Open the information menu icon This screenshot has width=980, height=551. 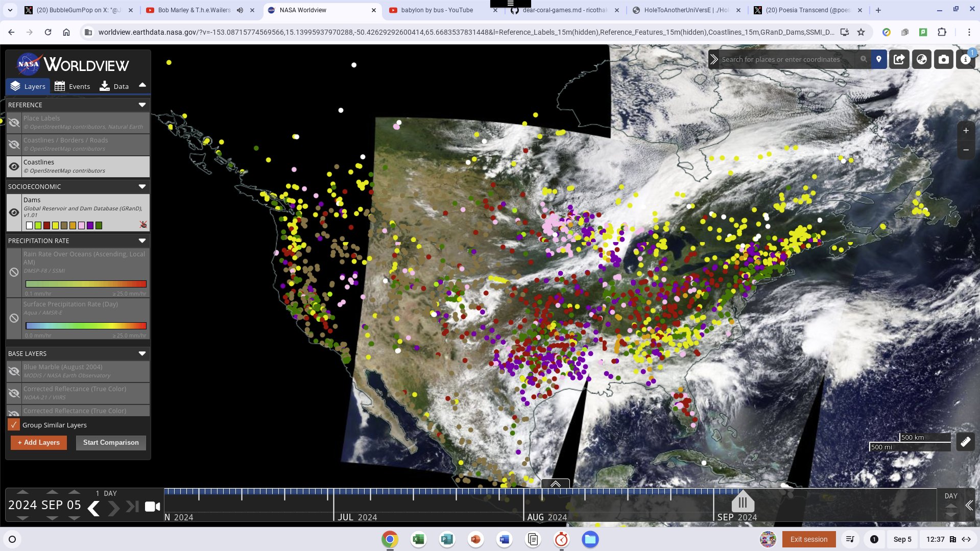coord(965,59)
